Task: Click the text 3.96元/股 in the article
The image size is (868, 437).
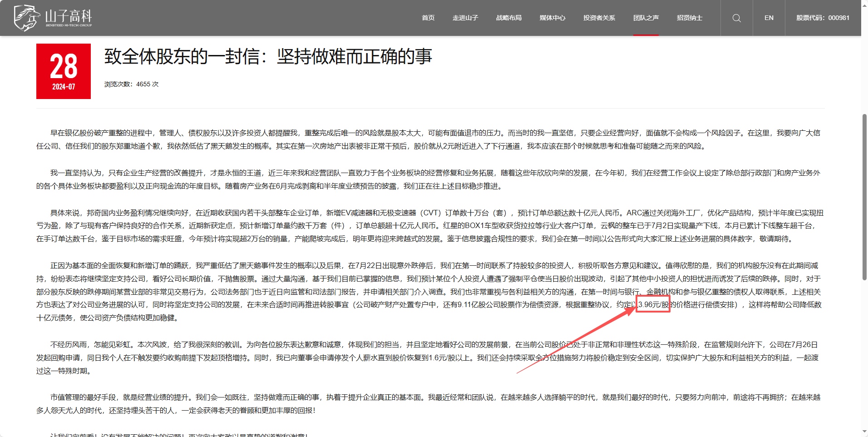Action: (653, 304)
